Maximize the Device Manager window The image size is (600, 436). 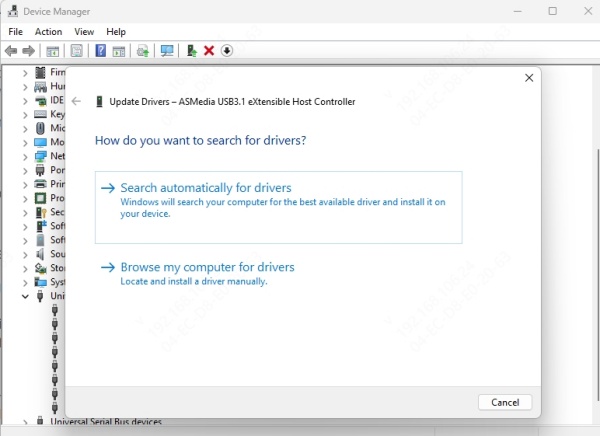pos(553,11)
